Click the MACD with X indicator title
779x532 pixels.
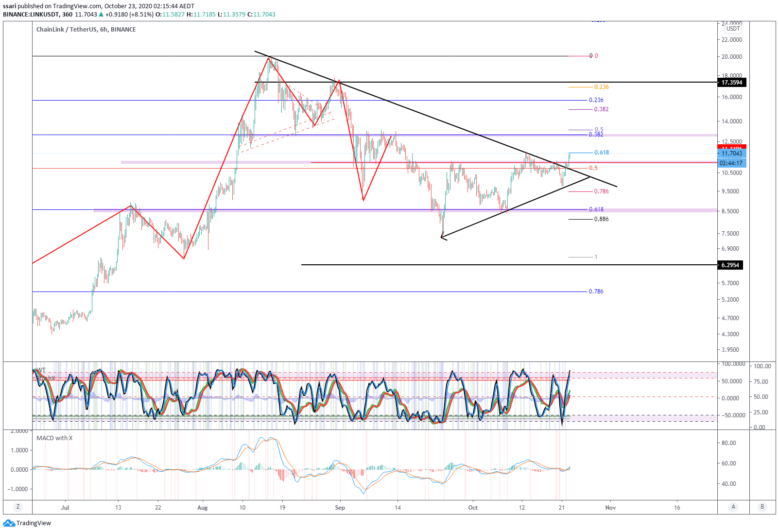(x=54, y=438)
